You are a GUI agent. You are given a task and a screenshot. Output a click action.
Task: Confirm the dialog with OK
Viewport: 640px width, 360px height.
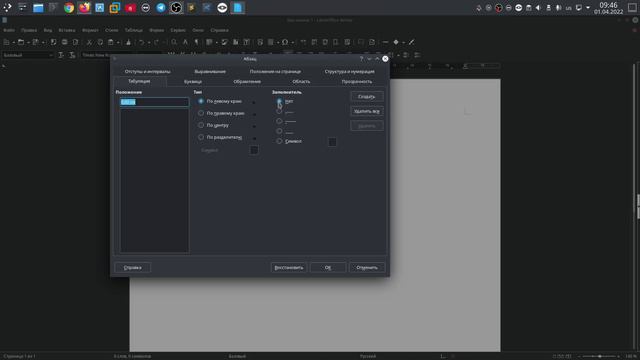point(328,267)
